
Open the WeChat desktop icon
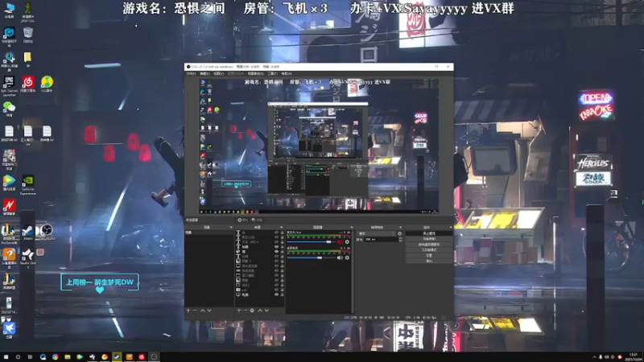[x=9, y=109]
